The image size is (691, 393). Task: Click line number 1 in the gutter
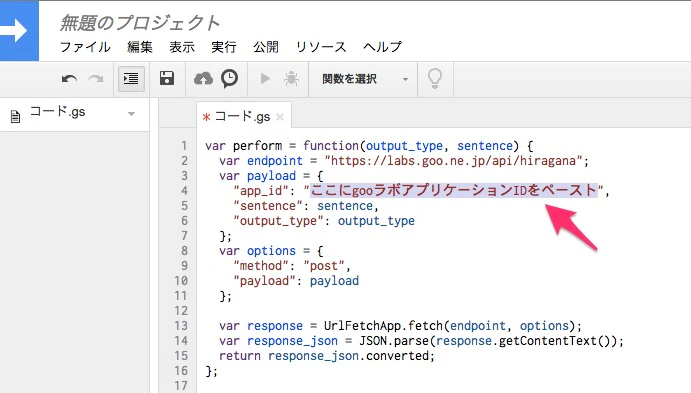184,146
